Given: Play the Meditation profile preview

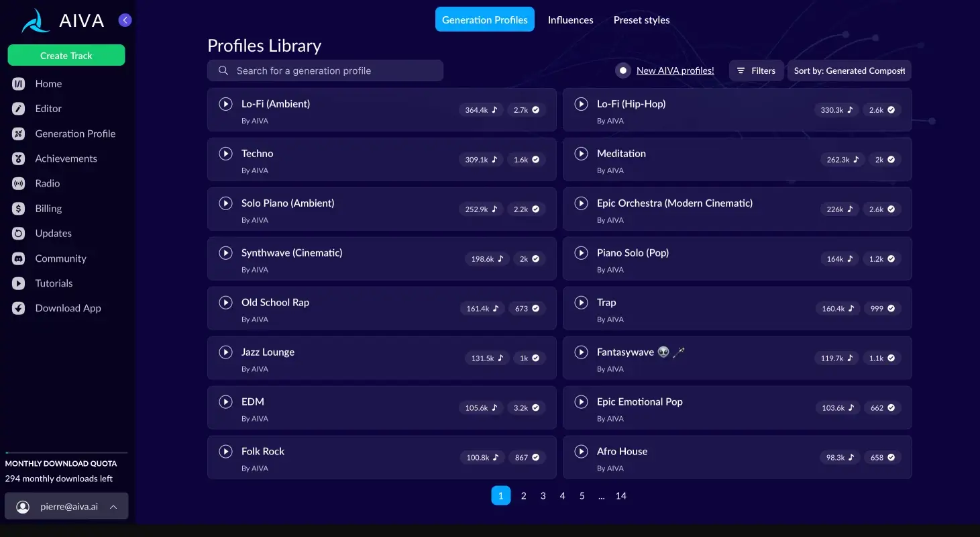Looking at the screenshot, I should point(582,154).
